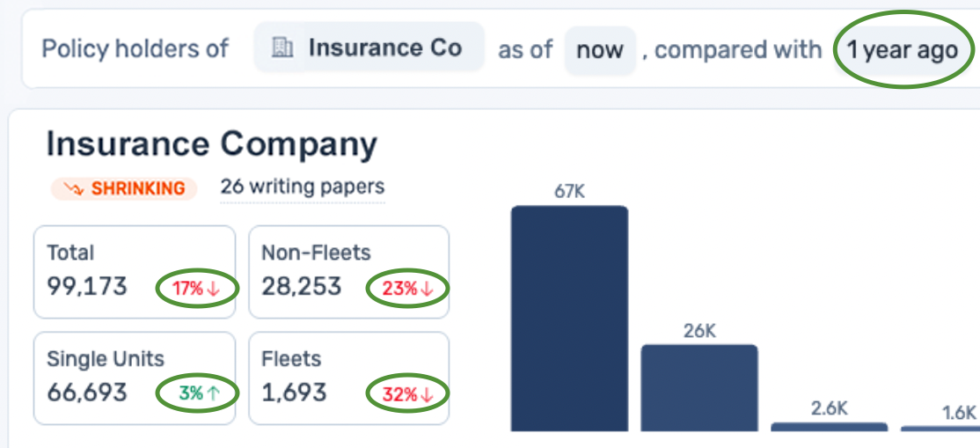Click the Non-Fleets 23% down arrow indicator
980x448 pixels.
[428, 290]
